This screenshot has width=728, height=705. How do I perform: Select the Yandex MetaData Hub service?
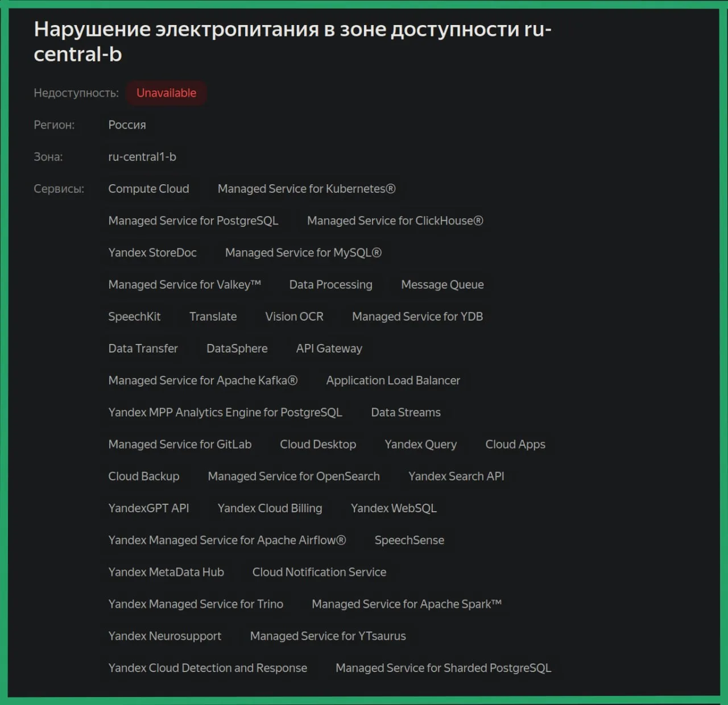[166, 572]
